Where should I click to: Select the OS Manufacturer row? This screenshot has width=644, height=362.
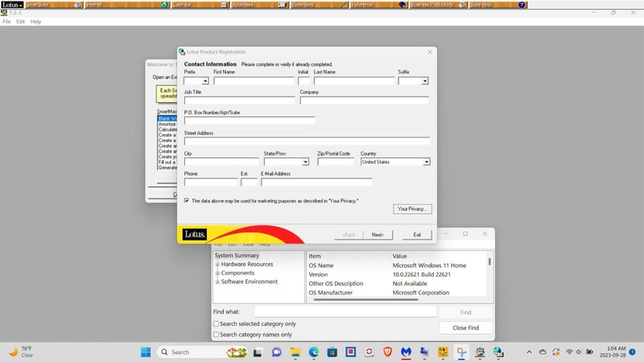(x=396, y=293)
